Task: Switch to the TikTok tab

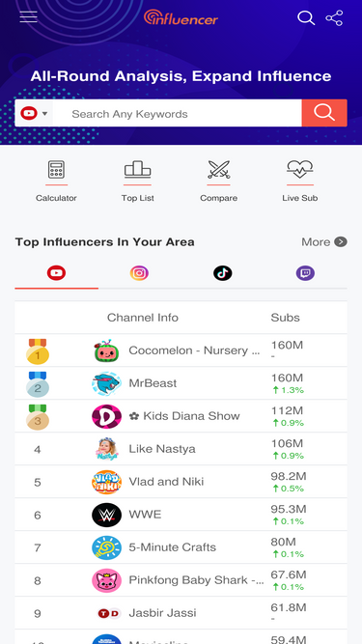Action: click(x=222, y=273)
